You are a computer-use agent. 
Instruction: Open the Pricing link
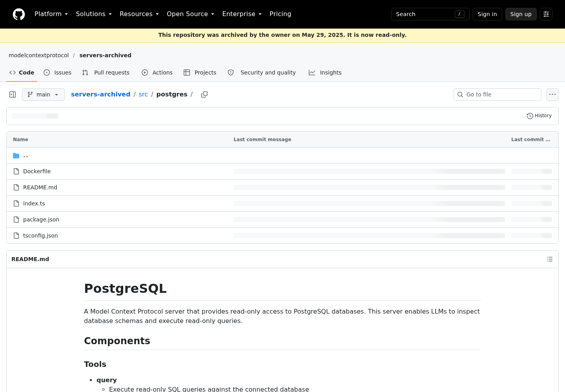pyautogui.click(x=280, y=14)
